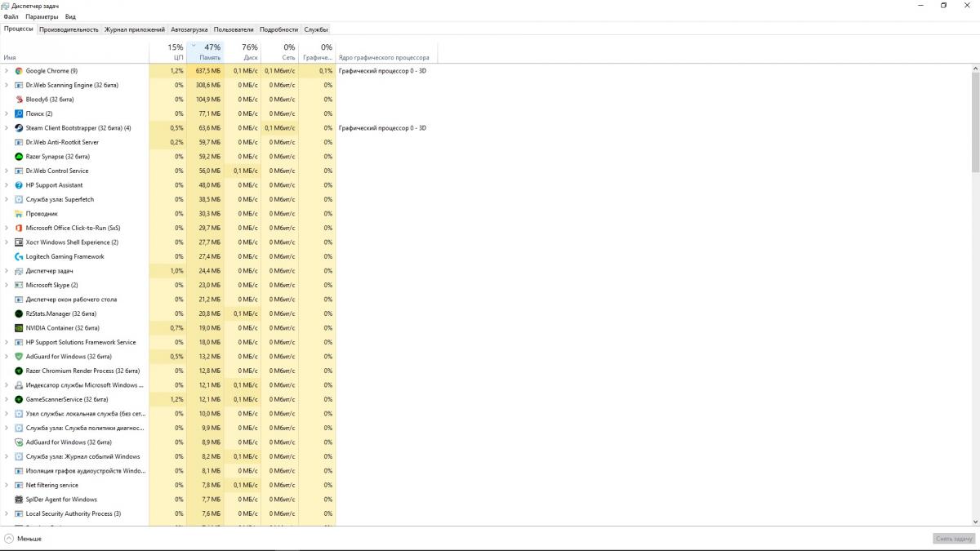Viewport: 980px width, 551px height.
Task: Sort by the Имя column header
Action: (74, 52)
